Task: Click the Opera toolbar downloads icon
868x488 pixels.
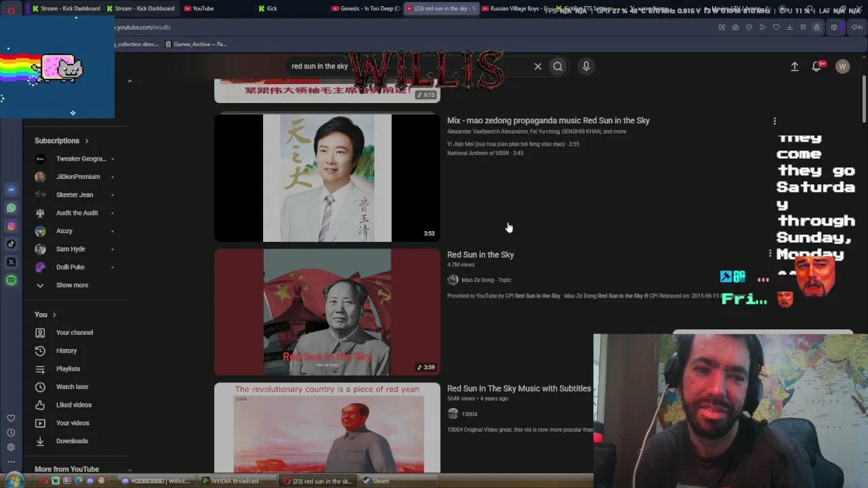Action: (789, 27)
